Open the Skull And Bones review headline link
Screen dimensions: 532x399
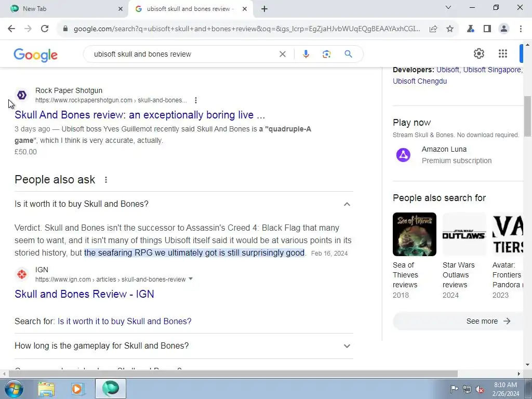[140, 115]
